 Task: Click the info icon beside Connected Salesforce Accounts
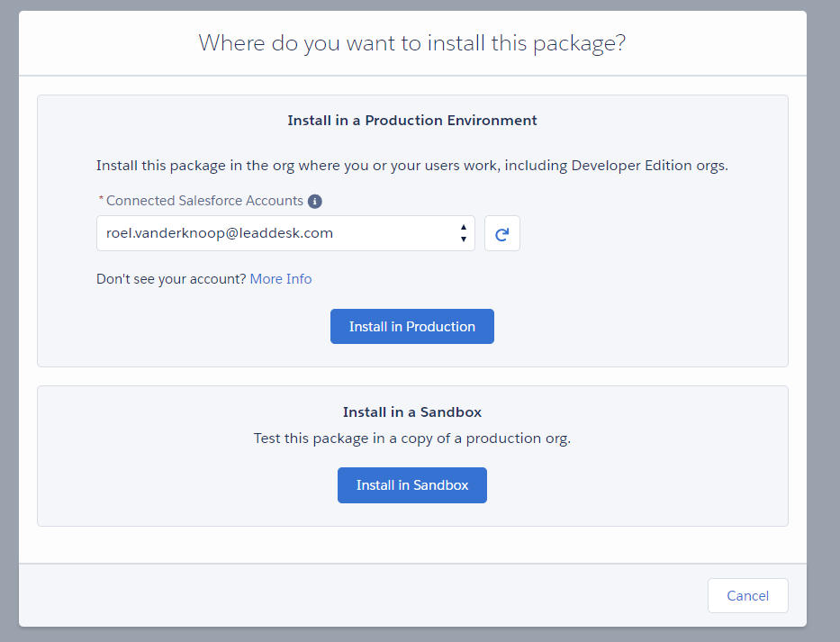tap(315, 202)
